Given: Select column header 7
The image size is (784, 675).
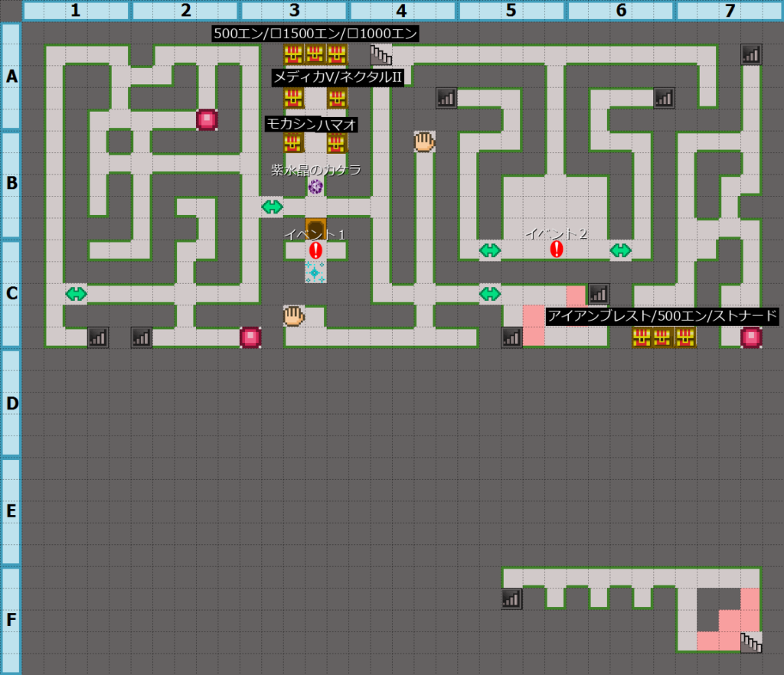Looking at the screenshot, I should (x=729, y=11).
